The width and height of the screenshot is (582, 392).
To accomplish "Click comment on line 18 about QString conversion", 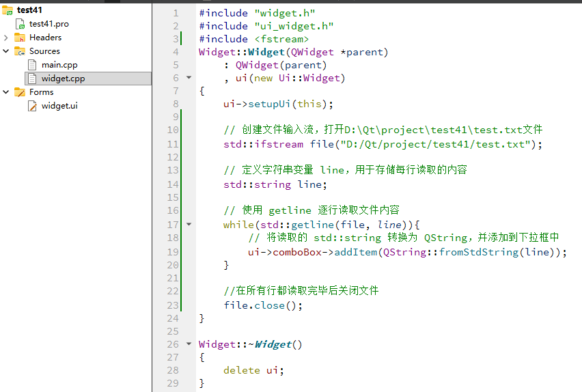I will pyautogui.click(x=404, y=238).
